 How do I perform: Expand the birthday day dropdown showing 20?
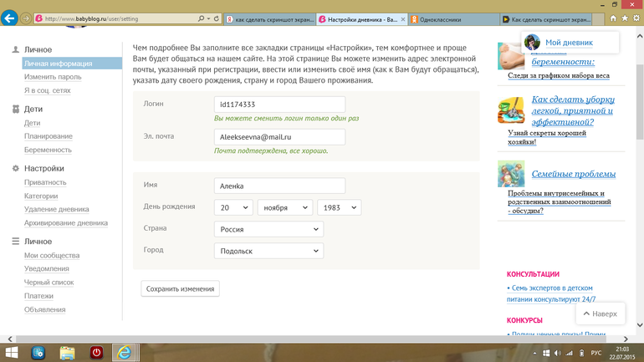pyautogui.click(x=233, y=207)
